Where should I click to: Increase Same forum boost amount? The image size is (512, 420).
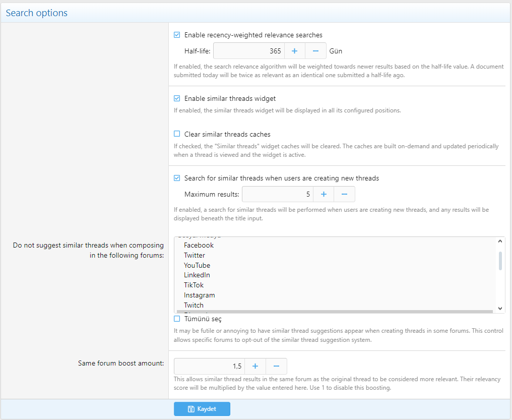255,366
